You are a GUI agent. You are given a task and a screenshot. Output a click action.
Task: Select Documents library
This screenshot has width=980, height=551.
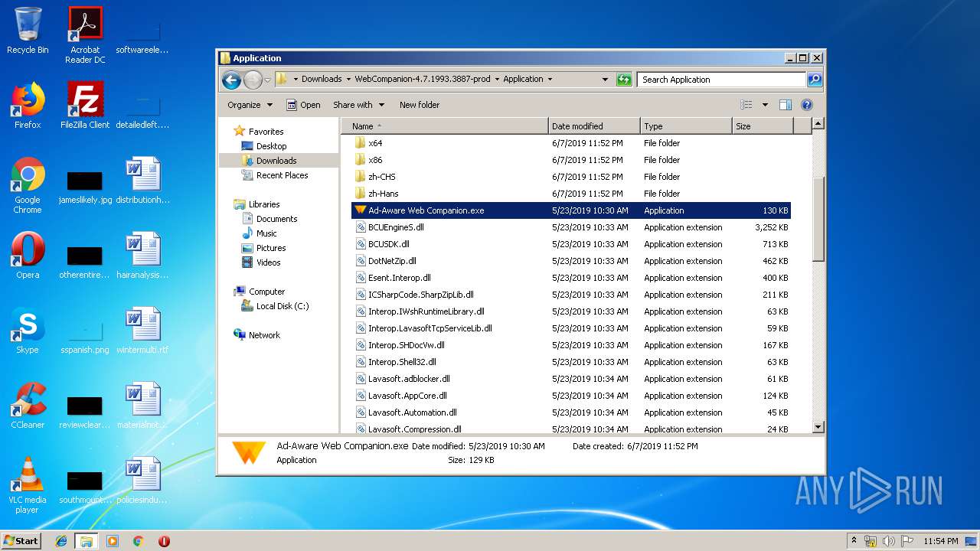pyautogui.click(x=276, y=219)
